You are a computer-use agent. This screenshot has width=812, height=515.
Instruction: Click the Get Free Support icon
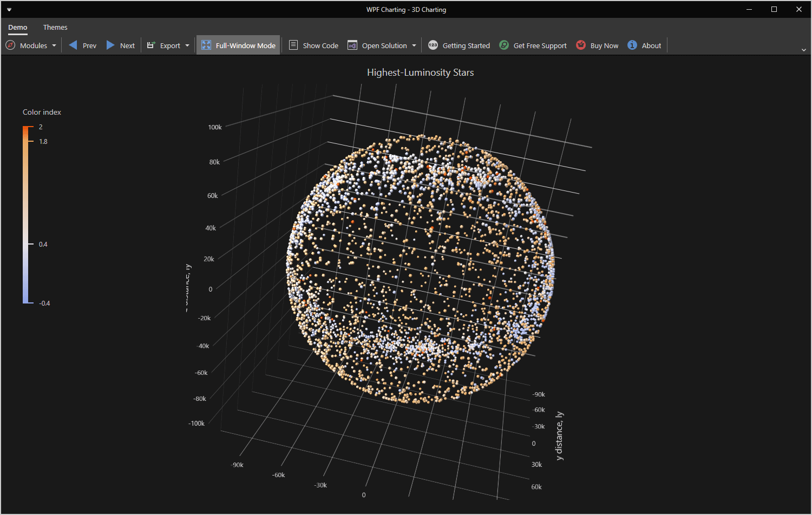point(504,45)
